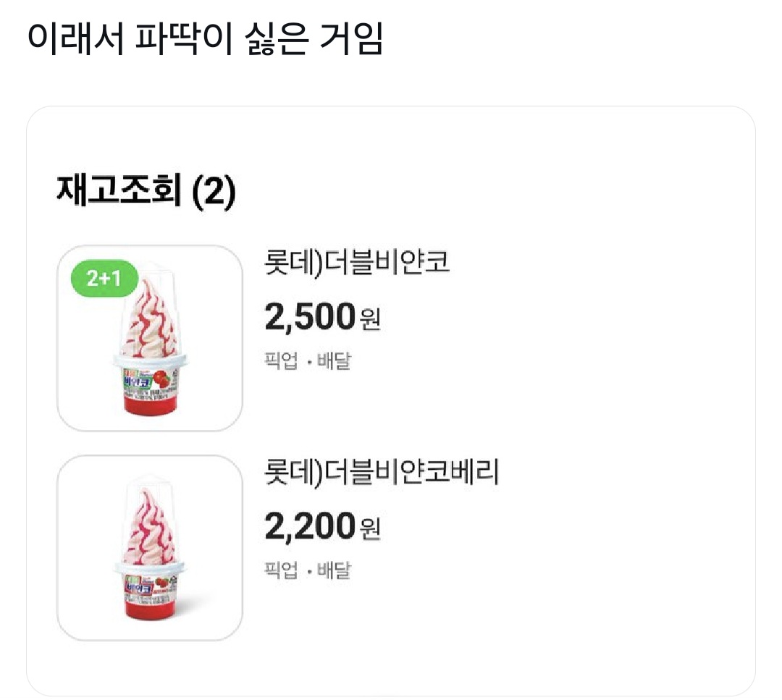Screen dimensions: 782x700
Task: Click the (2) result count
Action: pyautogui.click(x=214, y=192)
